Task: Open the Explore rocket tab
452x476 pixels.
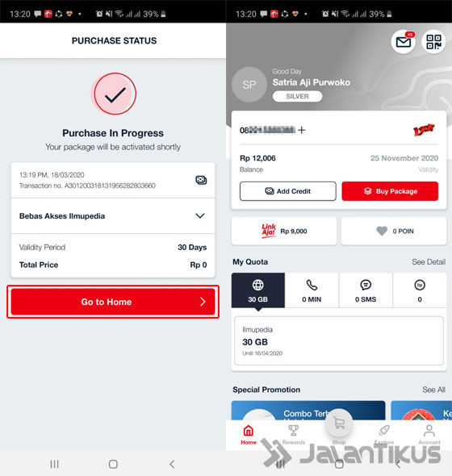Action: (x=384, y=435)
